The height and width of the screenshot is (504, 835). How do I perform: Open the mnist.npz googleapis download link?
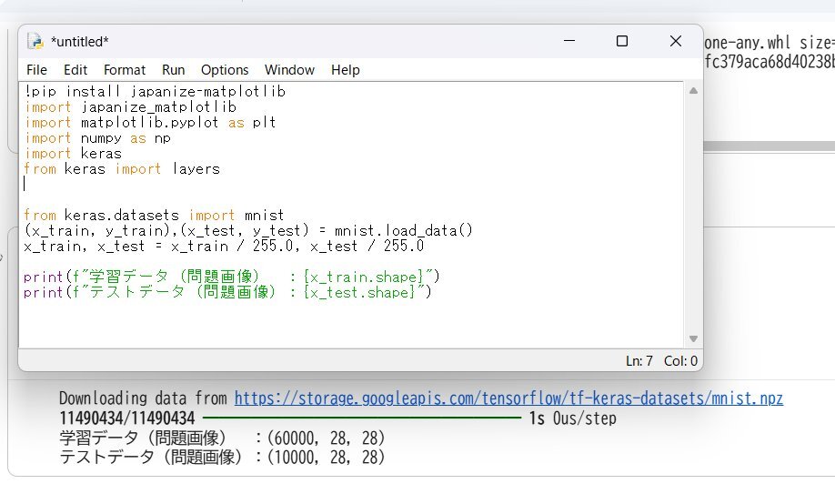(x=508, y=398)
